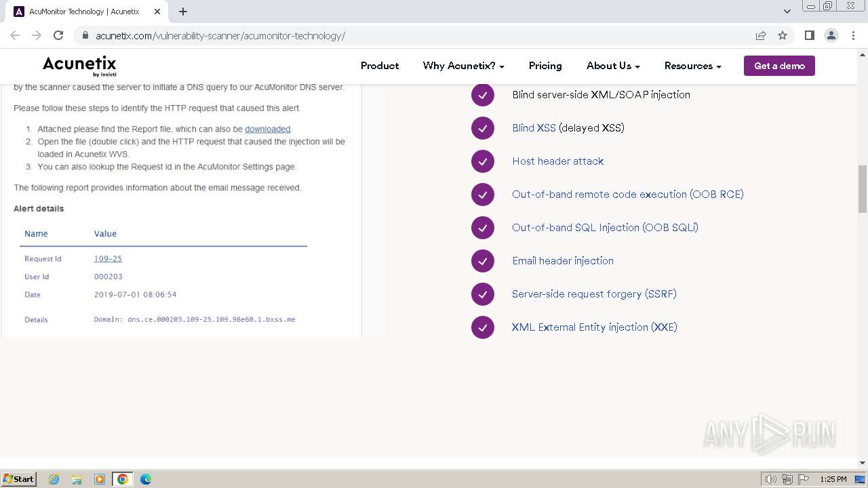Launch media player from the taskbar
Viewport: 868px width, 488px height.
click(x=100, y=479)
